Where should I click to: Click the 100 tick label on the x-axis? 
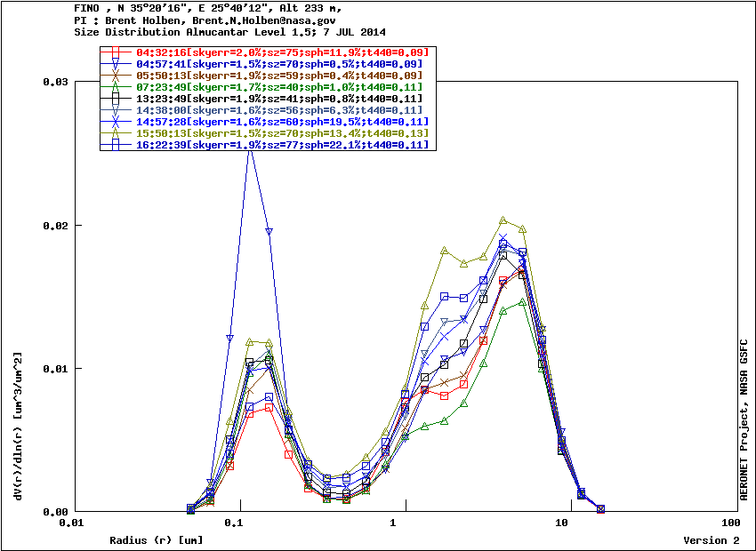pyautogui.click(x=729, y=525)
